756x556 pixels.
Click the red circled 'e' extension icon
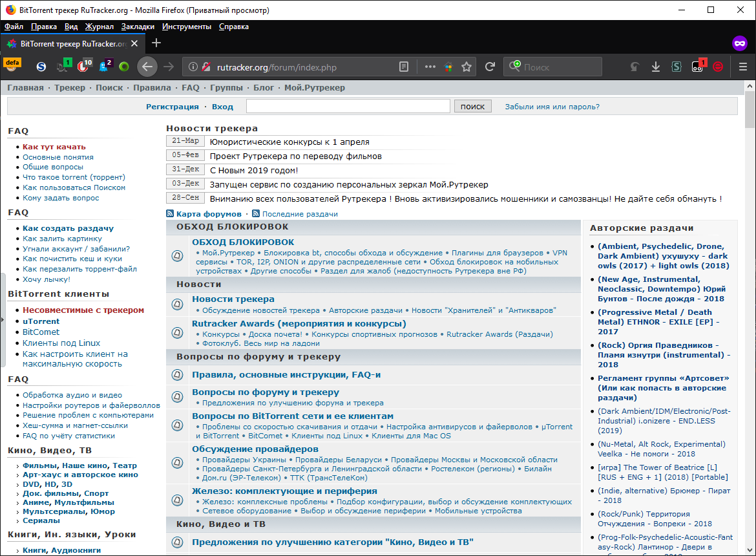(x=719, y=67)
